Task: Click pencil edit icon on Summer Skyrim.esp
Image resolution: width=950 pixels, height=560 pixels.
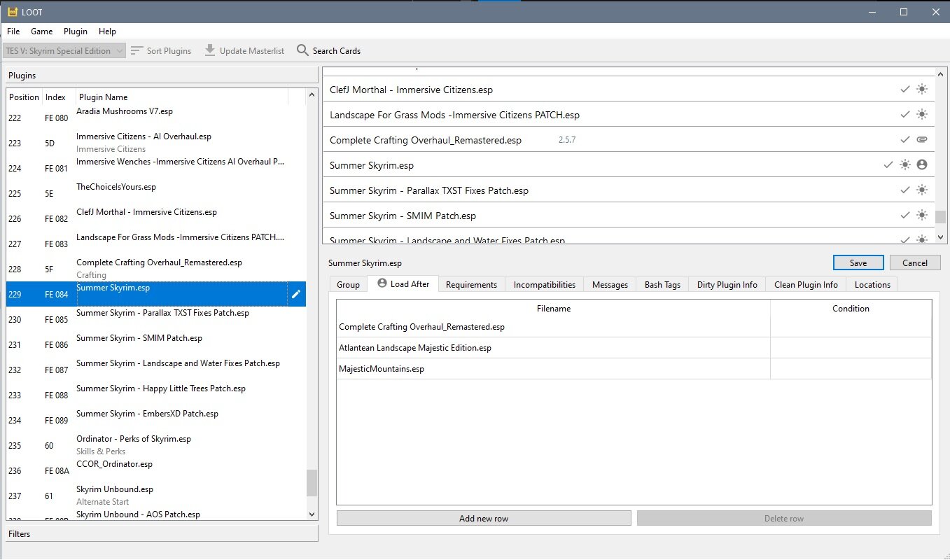Action: pos(296,295)
